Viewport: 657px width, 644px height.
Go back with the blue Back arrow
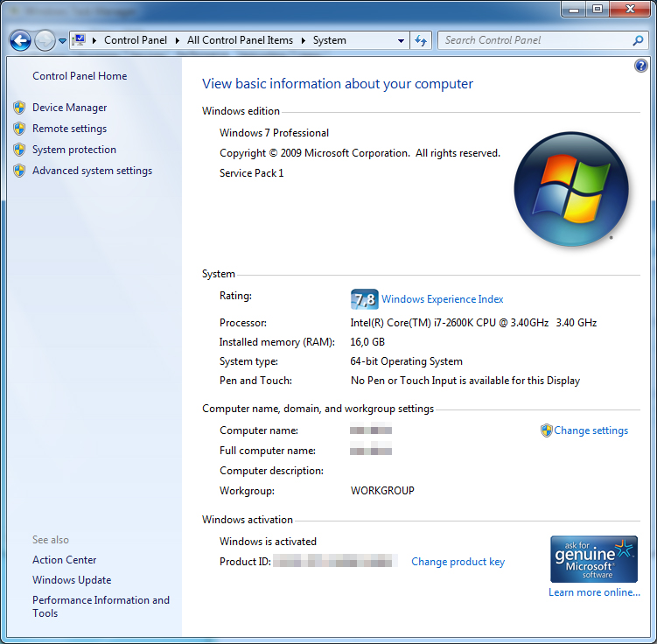(x=20, y=40)
